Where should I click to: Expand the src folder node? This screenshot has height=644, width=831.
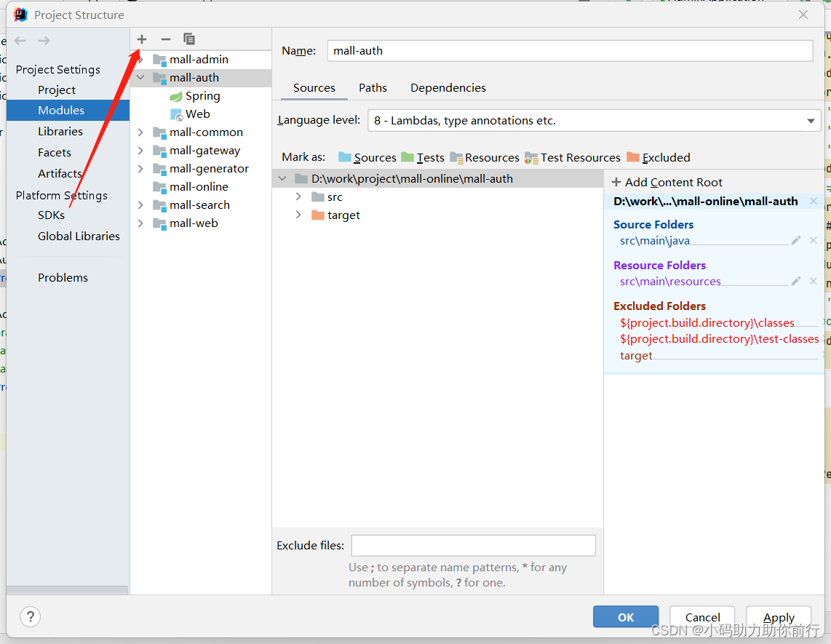298,196
